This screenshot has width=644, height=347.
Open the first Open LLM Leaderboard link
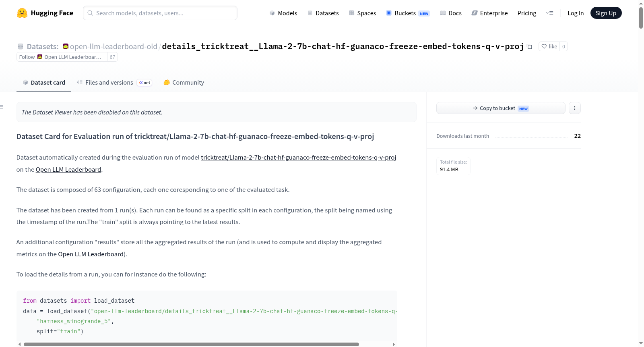tap(68, 170)
